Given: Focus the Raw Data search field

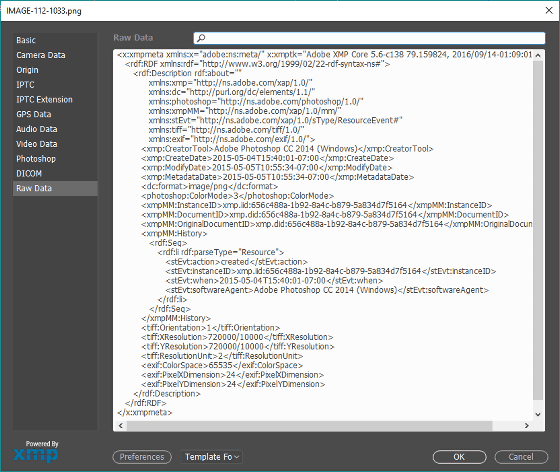Looking at the screenshot, I should pyautogui.click(x=369, y=38).
